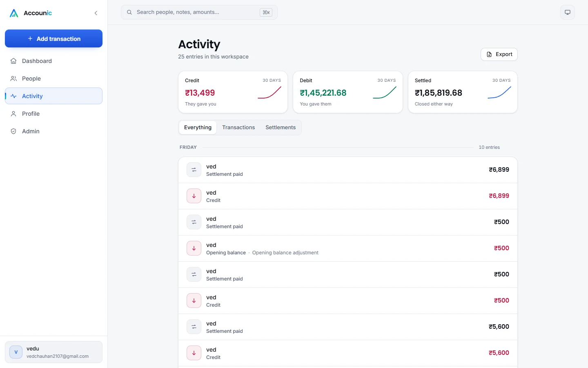Go to the People page

[x=53, y=79]
